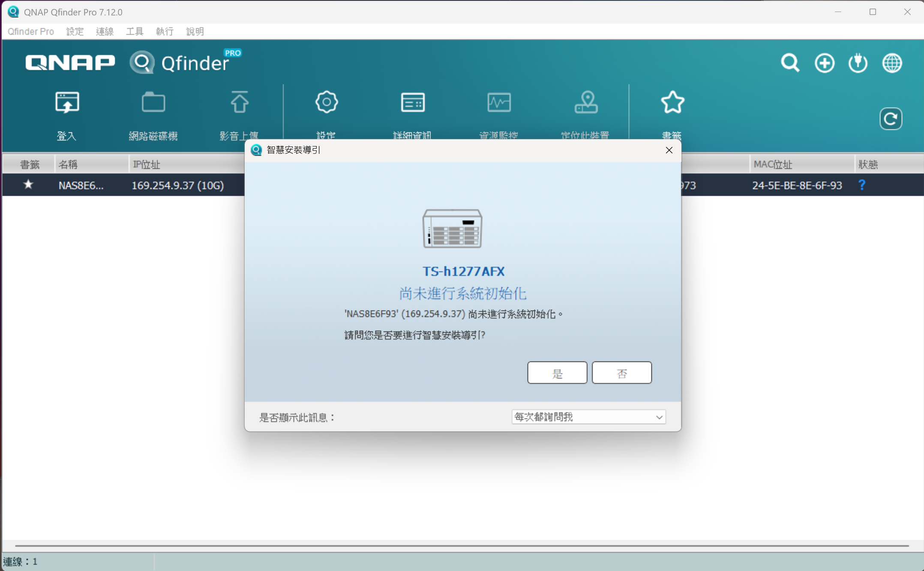Sort by the 書籤 column header
Screen dimensions: 924x571
point(29,164)
